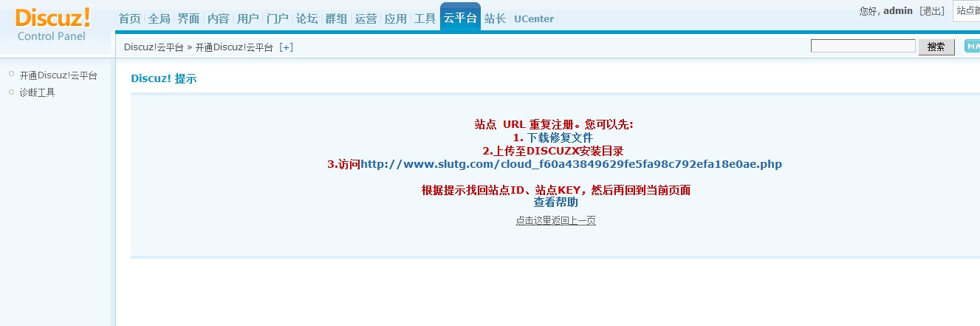Open the 运营 menu tab

click(x=366, y=18)
